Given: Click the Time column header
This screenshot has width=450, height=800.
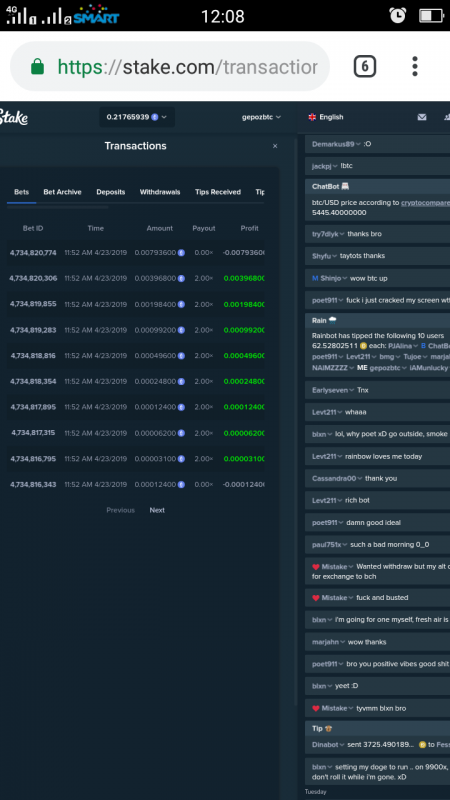Looking at the screenshot, I should click(x=95, y=229).
